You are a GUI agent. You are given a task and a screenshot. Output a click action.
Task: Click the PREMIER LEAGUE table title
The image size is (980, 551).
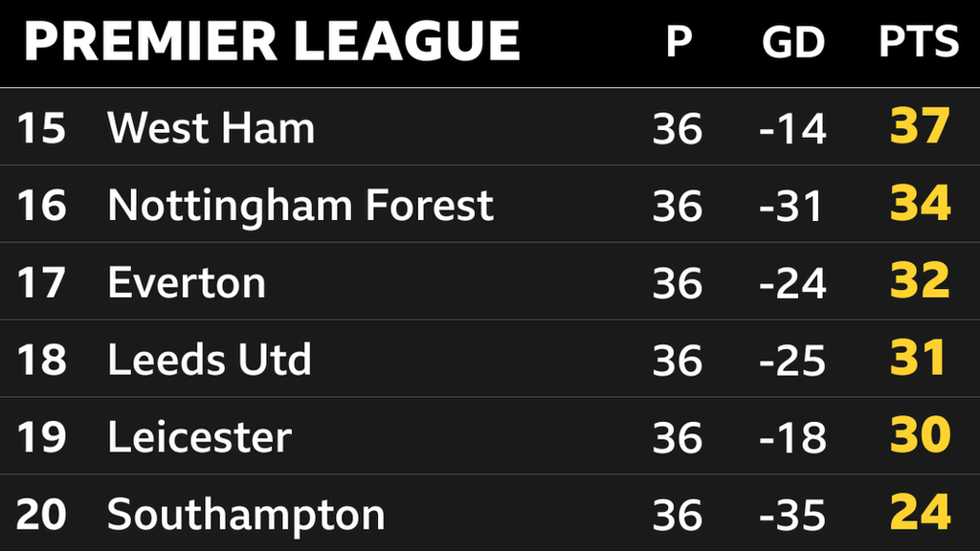tap(272, 41)
